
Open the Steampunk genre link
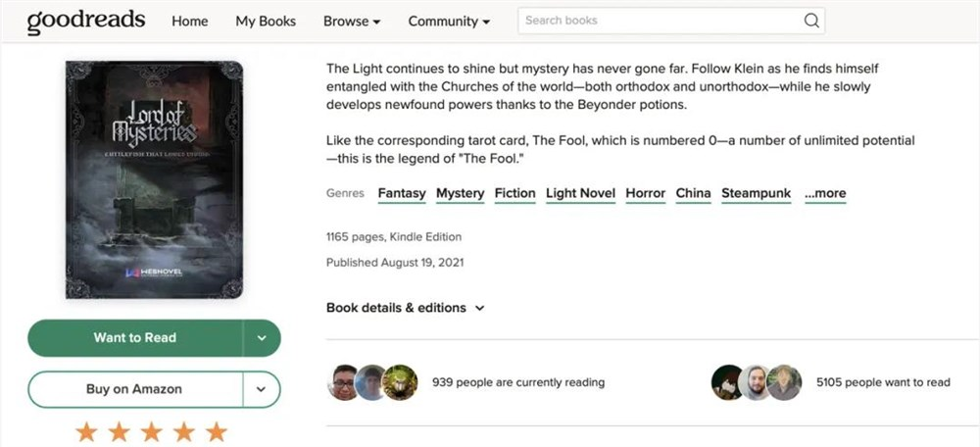pyautogui.click(x=756, y=194)
